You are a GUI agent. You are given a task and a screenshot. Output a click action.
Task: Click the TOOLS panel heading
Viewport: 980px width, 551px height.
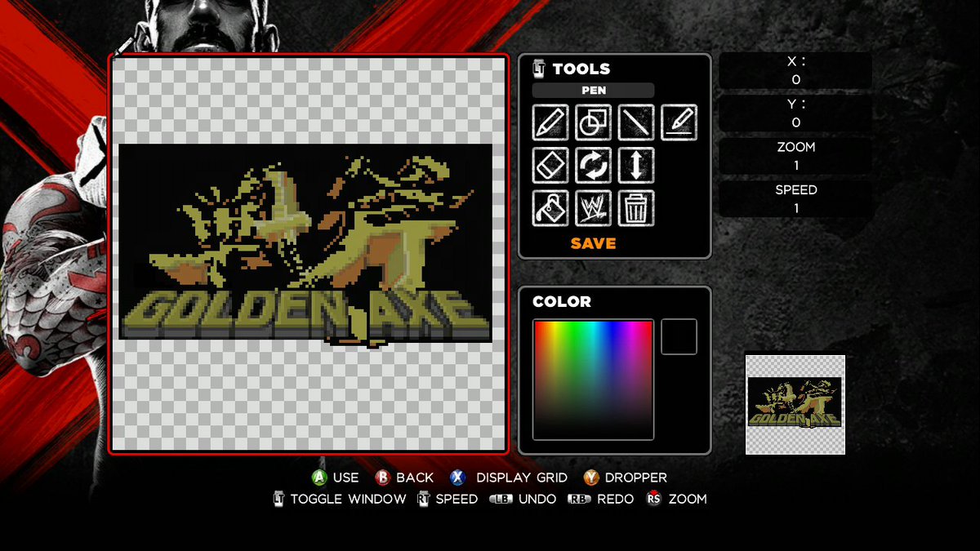click(581, 69)
